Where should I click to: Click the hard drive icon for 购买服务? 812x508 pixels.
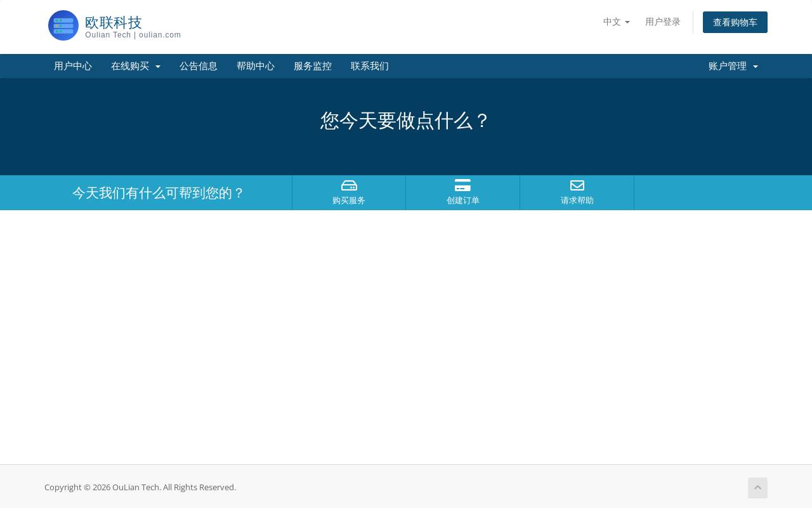[349, 185]
